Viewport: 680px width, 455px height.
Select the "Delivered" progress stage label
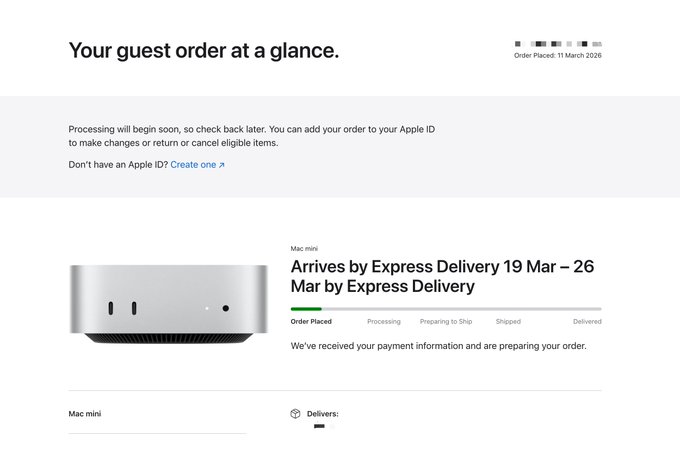tap(587, 322)
